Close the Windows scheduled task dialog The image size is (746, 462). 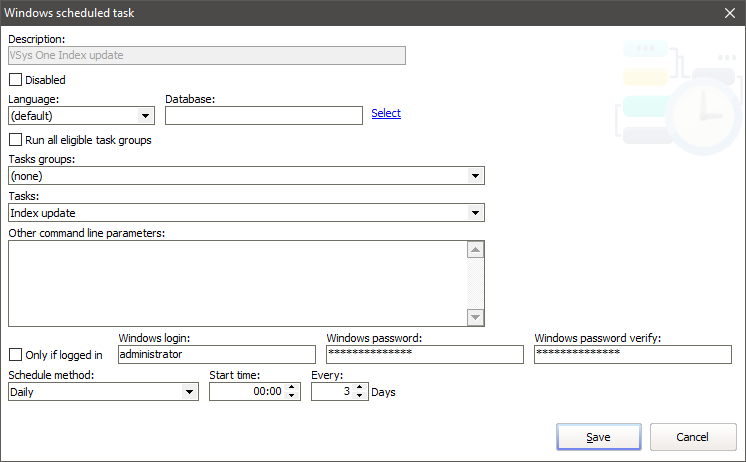click(729, 13)
